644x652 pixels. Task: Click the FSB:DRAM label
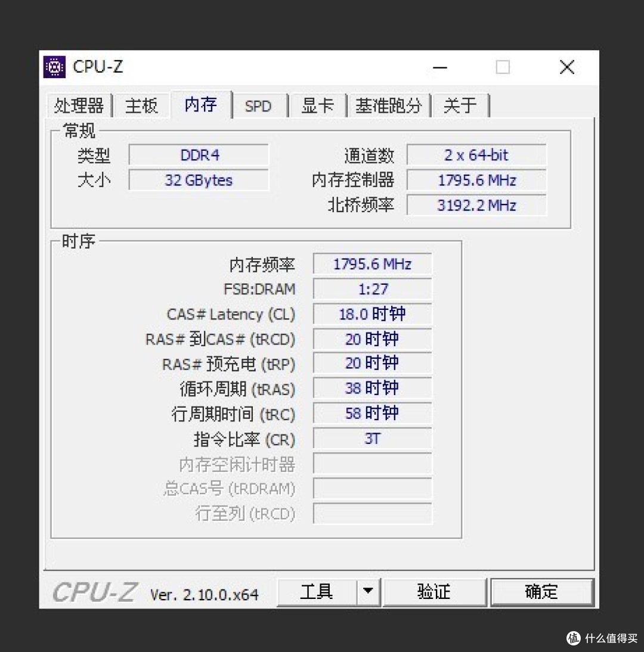pos(259,289)
